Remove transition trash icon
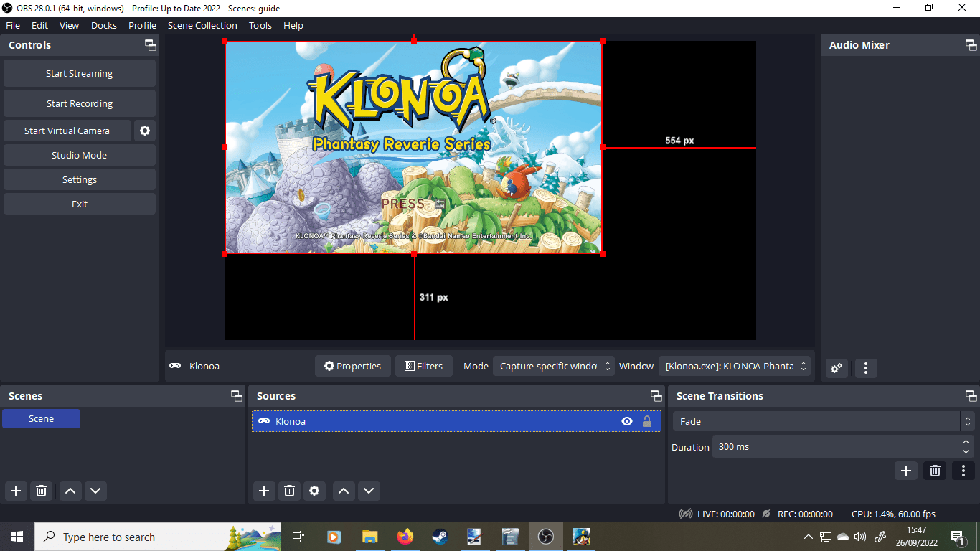Image resolution: width=980 pixels, height=551 pixels. tap(935, 471)
